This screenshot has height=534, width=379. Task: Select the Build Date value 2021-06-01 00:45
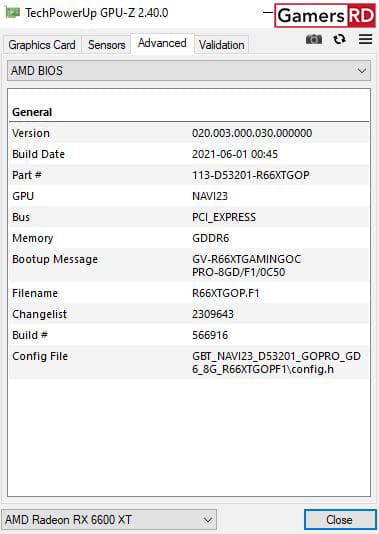tap(235, 154)
